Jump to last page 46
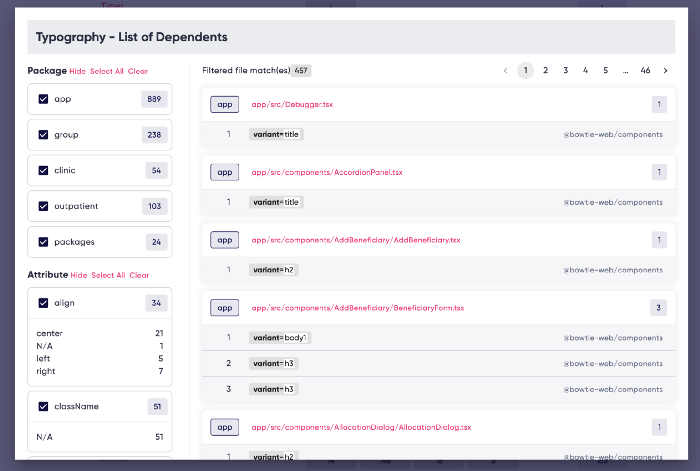This screenshot has width=700, height=471. click(645, 71)
